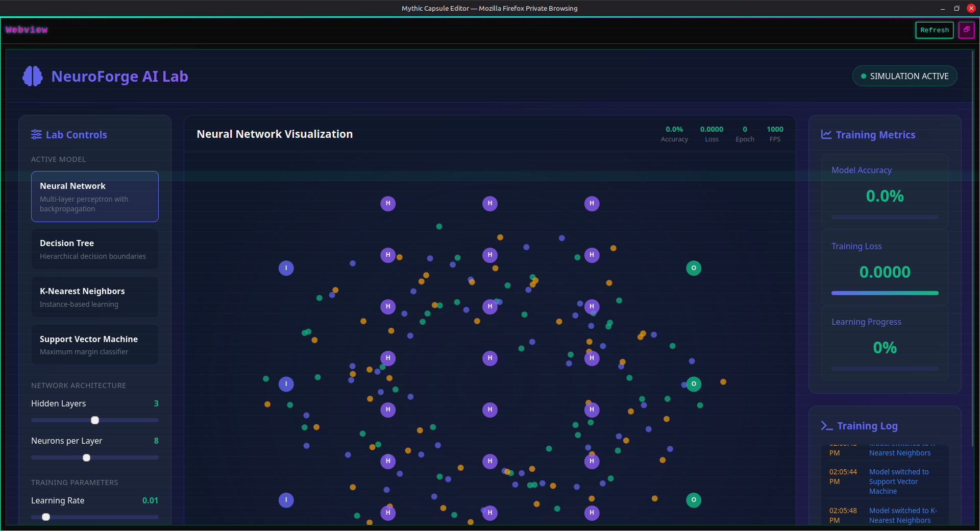
Task: Select the Decision Tree model
Action: 94,249
